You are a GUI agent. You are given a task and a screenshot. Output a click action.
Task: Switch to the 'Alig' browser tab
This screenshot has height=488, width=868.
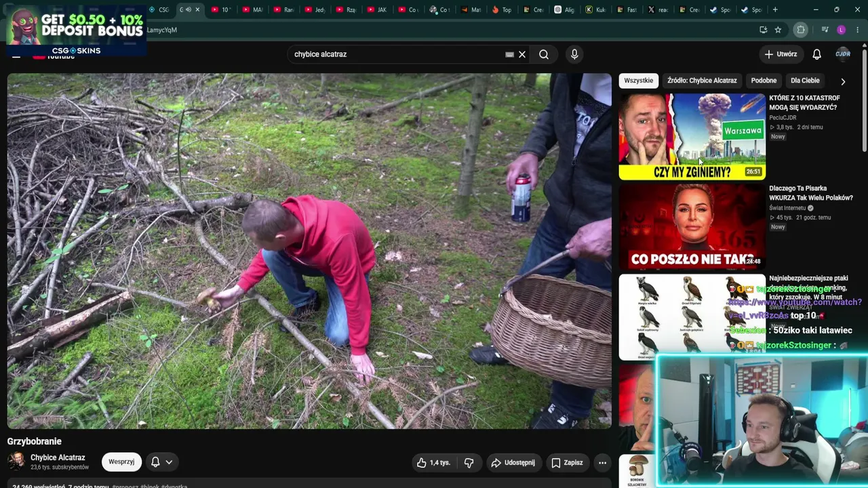click(x=564, y=9)
